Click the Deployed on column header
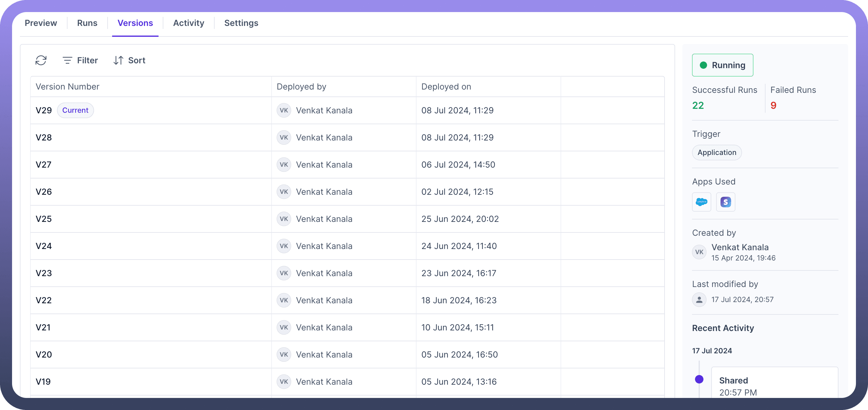This screenshot has height=410, width=868. (x=446, y=87)
